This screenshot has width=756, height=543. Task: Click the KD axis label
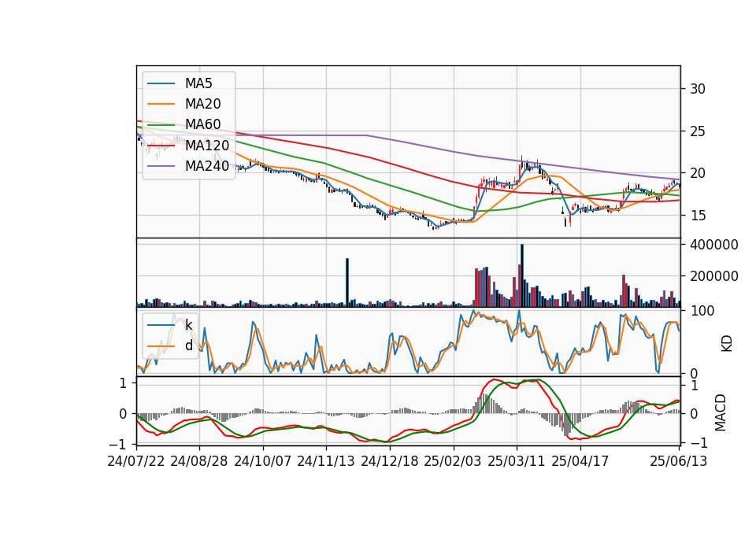pyautogui.click(x=727, y=344)
